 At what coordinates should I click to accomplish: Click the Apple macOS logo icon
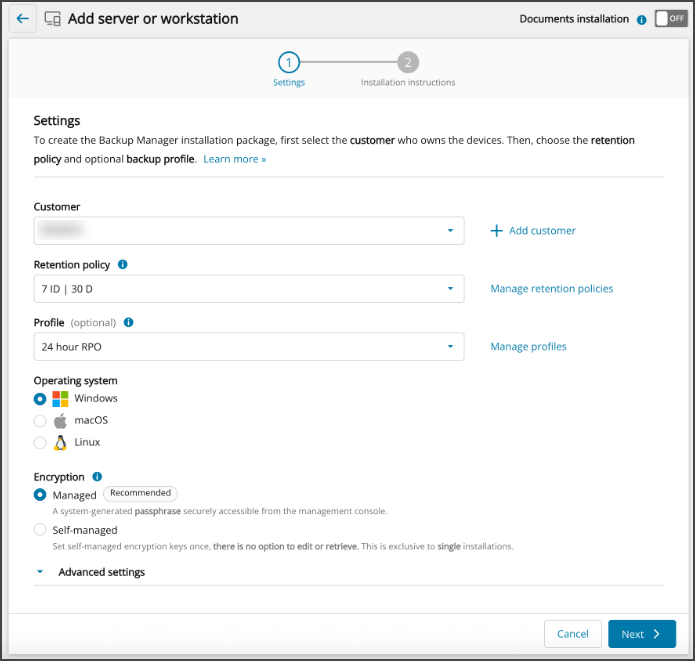coord(60,421)
